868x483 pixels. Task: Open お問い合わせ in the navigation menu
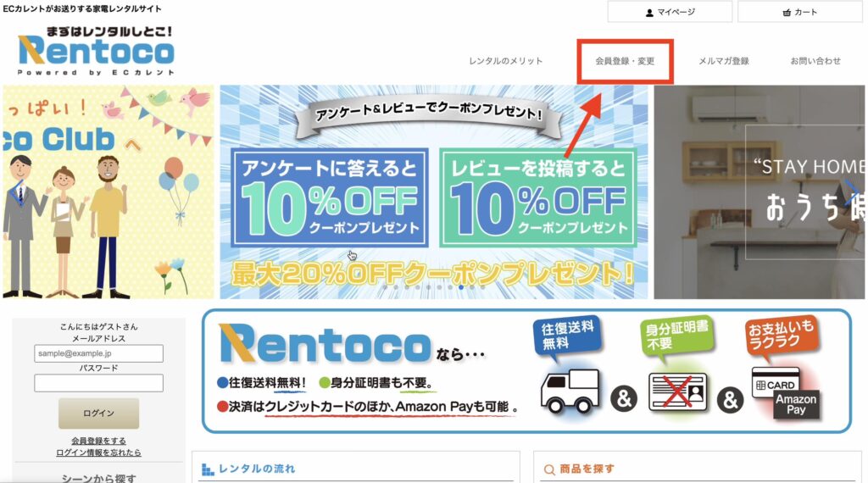click(815, 61)
